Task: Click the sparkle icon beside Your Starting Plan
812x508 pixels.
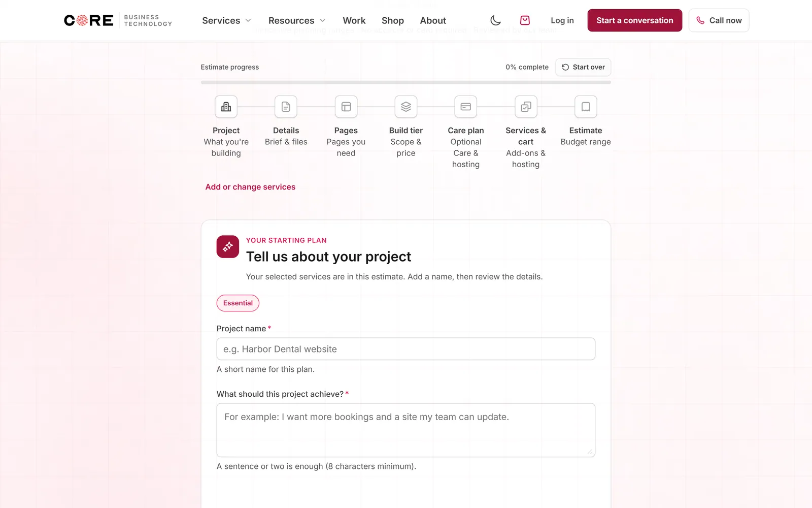Action: click(228, 246)
